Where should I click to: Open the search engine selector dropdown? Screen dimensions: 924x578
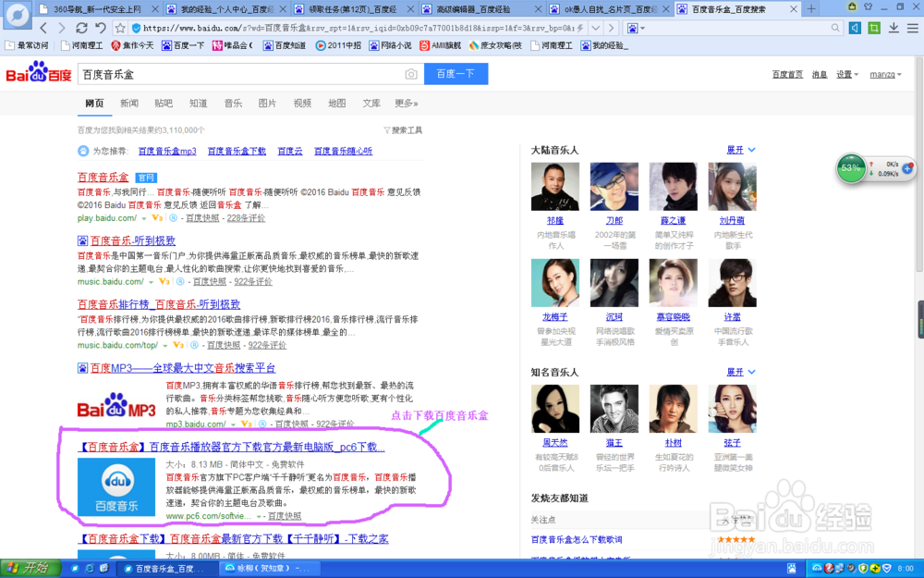tap(635, 28)
